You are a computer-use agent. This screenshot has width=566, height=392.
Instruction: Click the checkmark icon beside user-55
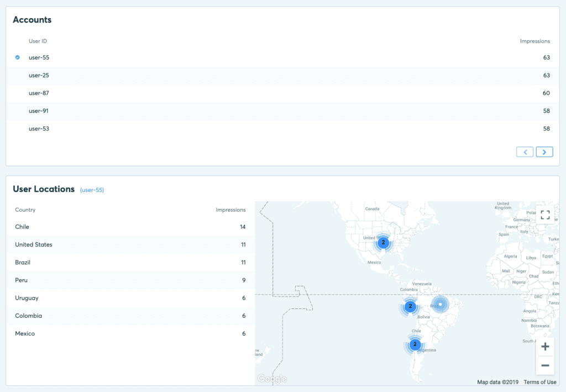coord(17,58)
